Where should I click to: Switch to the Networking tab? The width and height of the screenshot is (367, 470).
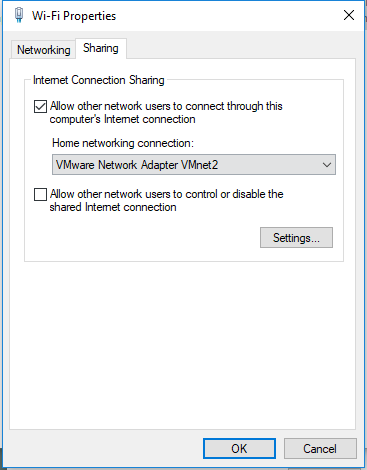click(x=43, y=50)
